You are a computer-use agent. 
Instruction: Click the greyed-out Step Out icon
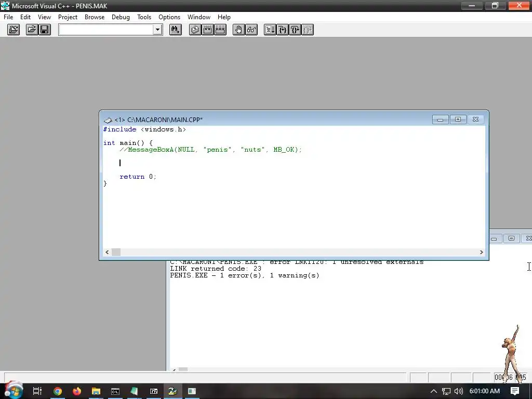click(308, 30)
